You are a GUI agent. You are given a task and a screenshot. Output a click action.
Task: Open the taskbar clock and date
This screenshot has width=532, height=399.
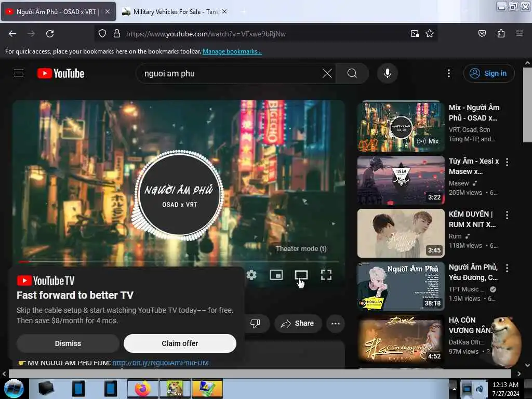pos(506,389)
